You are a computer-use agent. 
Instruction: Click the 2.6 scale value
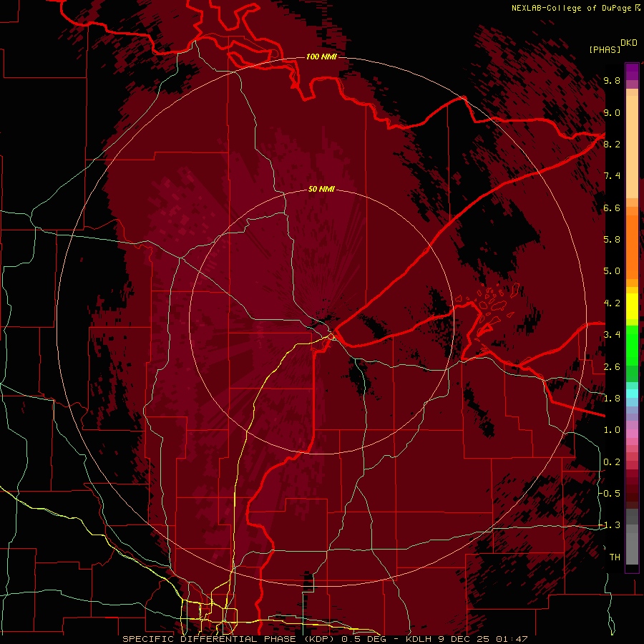612,366
